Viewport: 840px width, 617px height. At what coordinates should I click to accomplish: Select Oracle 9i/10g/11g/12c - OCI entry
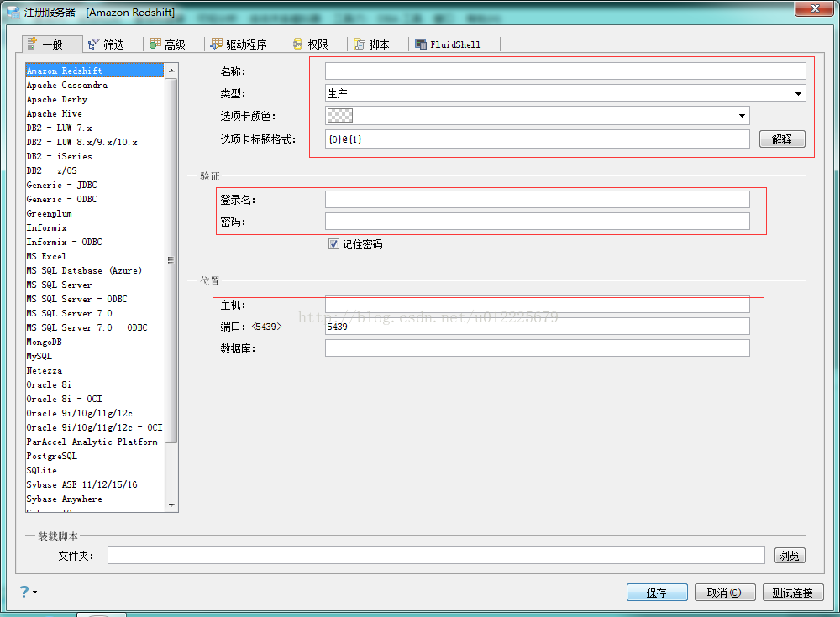click(x=95, y=427)
